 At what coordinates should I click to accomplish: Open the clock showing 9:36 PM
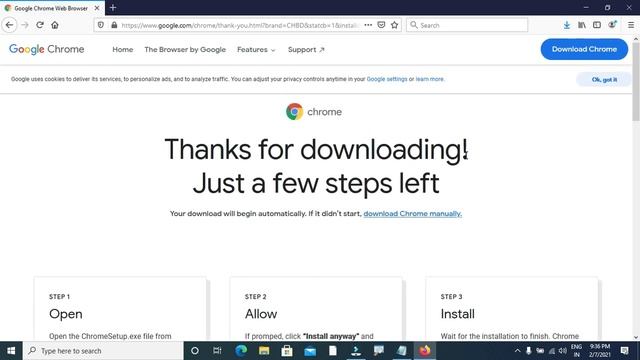point(600,351)
